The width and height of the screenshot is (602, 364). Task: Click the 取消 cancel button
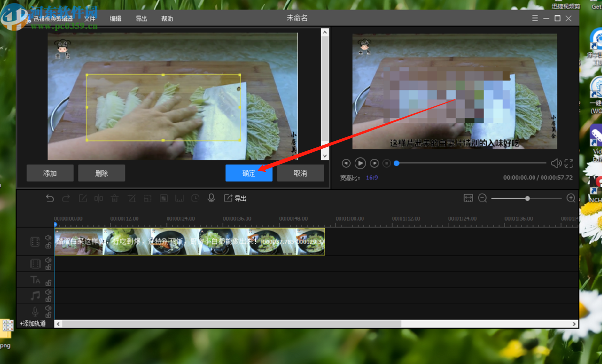[x=300, y=173]
